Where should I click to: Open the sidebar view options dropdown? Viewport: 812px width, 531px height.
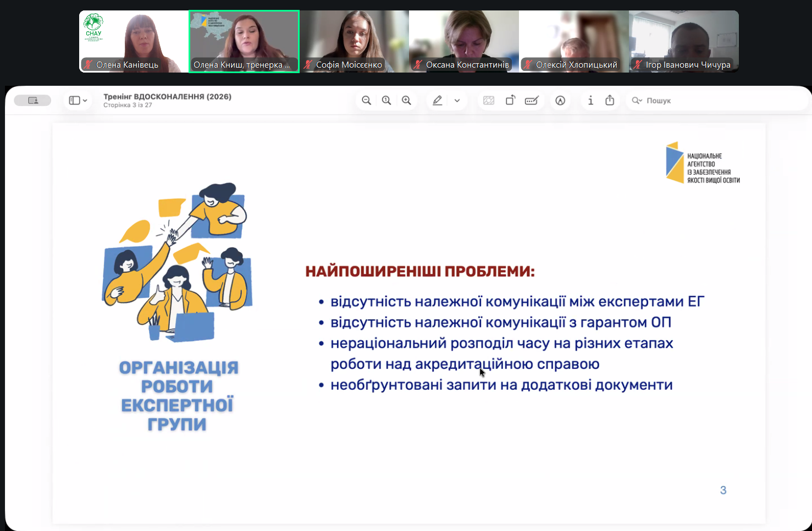78,101
